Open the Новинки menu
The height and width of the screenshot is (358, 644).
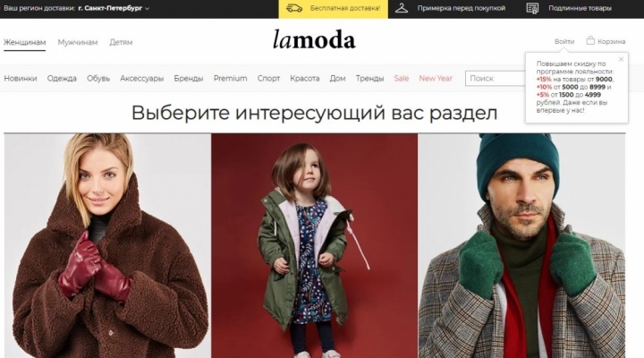pos(21,78)
